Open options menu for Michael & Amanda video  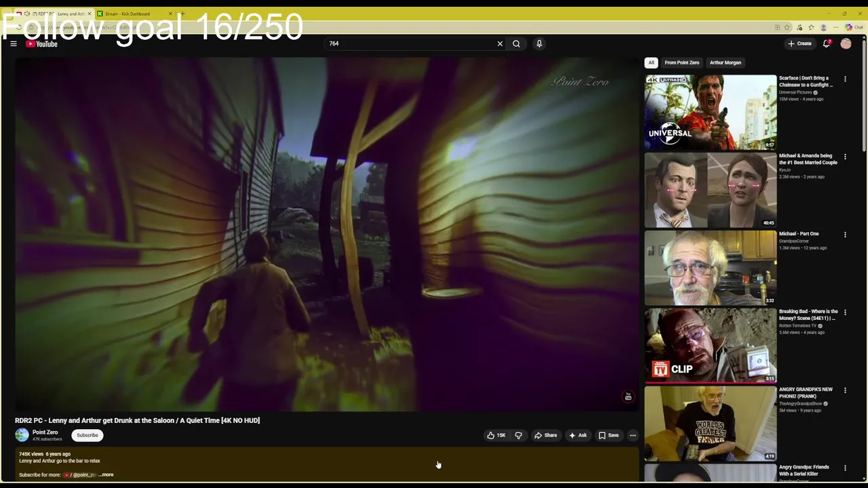(845, 157)
